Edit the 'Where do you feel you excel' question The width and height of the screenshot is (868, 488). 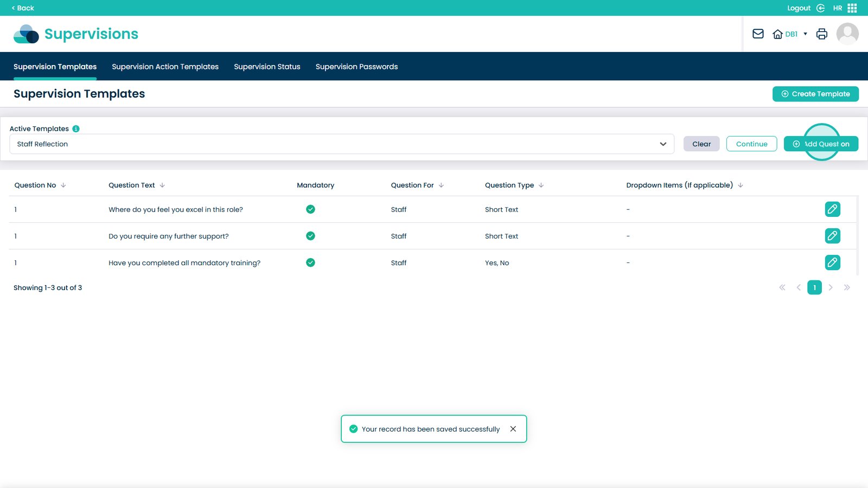click(832, 209)
